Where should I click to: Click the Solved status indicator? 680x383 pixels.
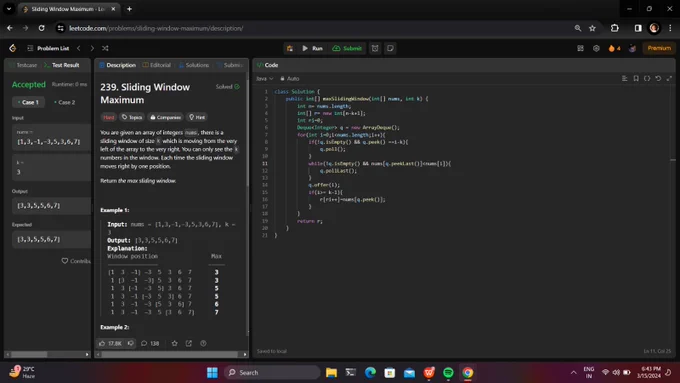click(x=228, y=87)
